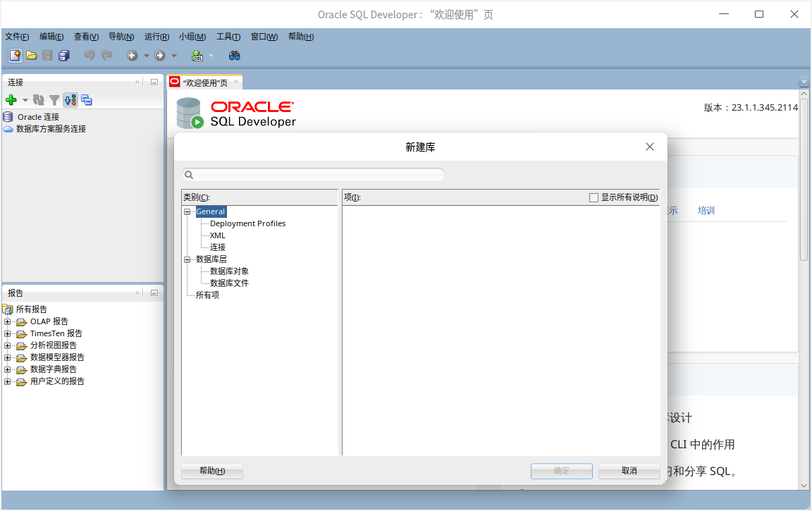Image resolution: width=812 pixels, height=511 pixels.
Task: Open the 文件 menu
Action: coord(17,37)
